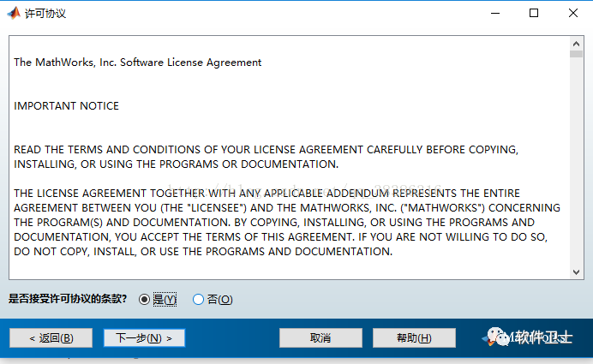This screenshot has height=364, width=593.
Task: Open help via the 帮助(H) button
Action: pos(414,337)
